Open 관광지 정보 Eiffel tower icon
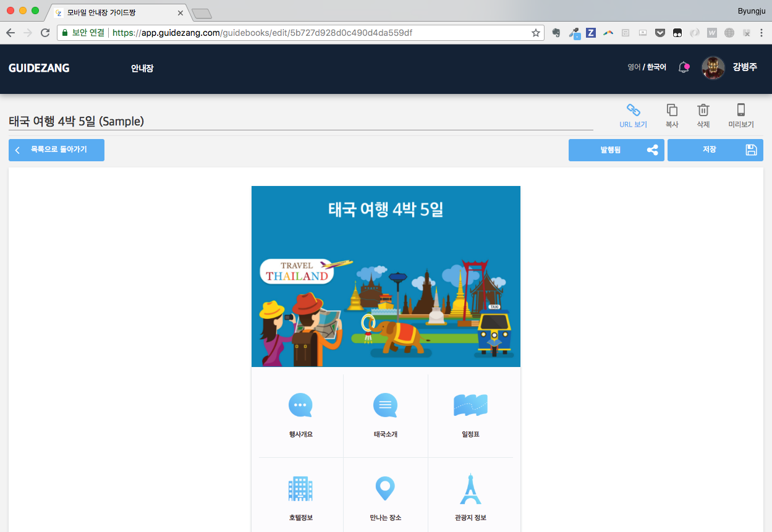 pos(470,489)
